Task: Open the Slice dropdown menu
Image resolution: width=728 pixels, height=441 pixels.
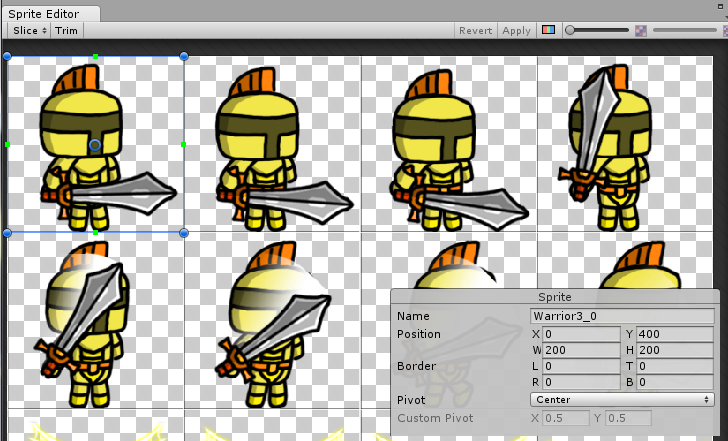Action: (x=28, y=31)
